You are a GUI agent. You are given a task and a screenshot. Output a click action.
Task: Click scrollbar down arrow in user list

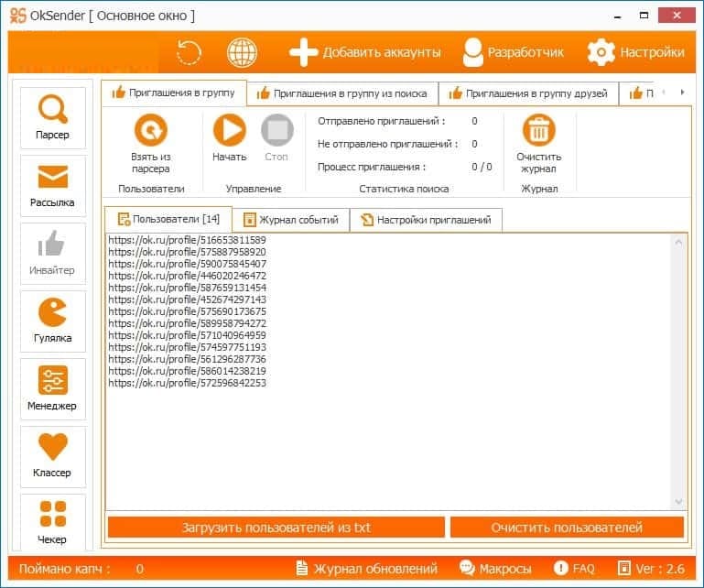(679, 501)
